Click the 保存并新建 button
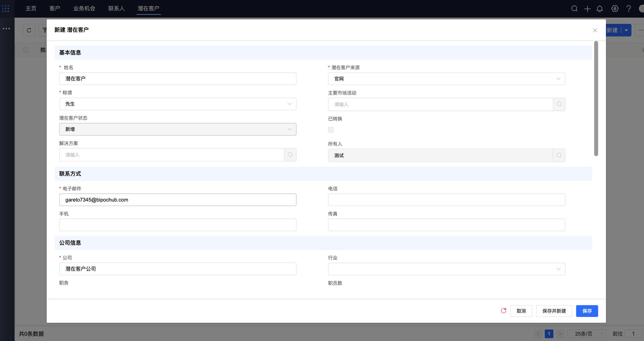Viewport: 644px width, 341px height. coord(554,311)
